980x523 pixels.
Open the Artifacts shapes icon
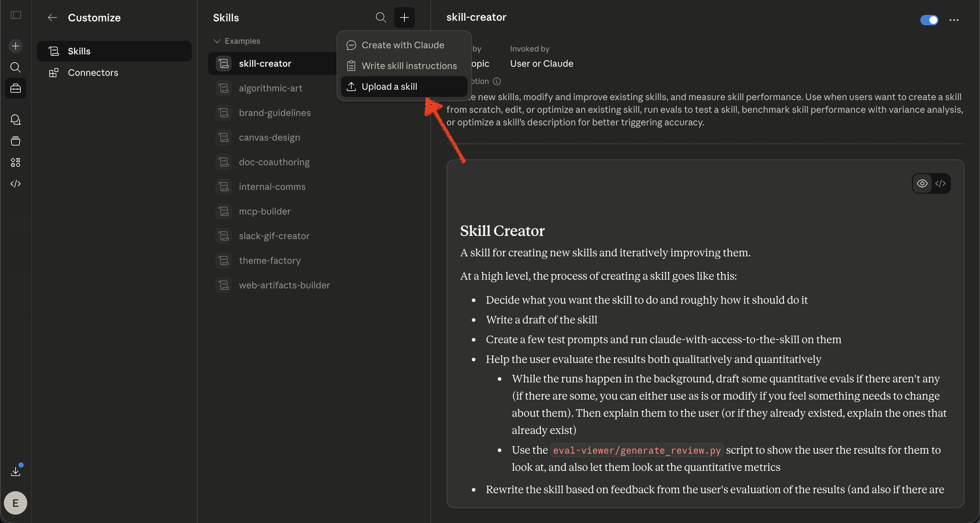(16, 162)
